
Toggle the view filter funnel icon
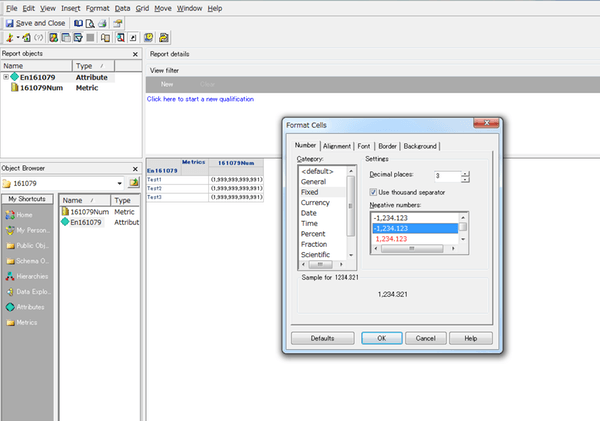[78, 38]
